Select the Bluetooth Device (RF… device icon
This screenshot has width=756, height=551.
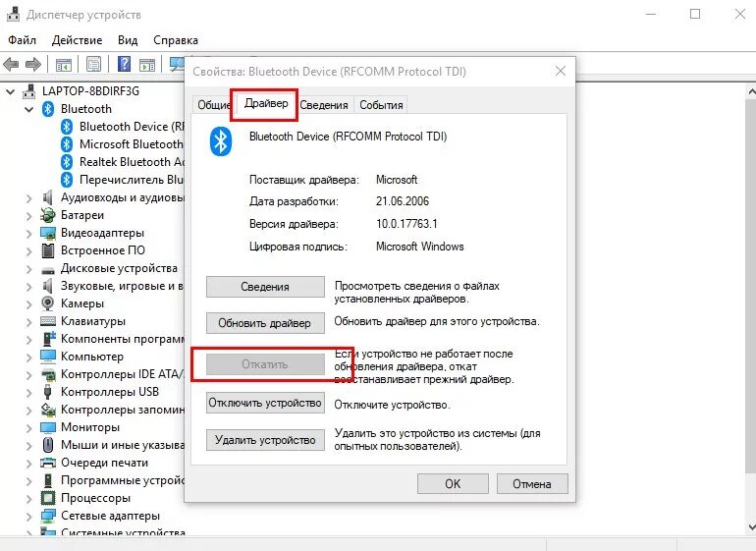pos(67,127)
